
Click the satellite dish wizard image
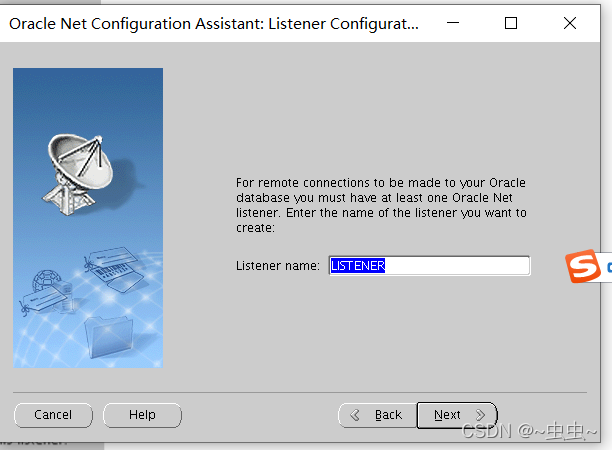[88, 218]
